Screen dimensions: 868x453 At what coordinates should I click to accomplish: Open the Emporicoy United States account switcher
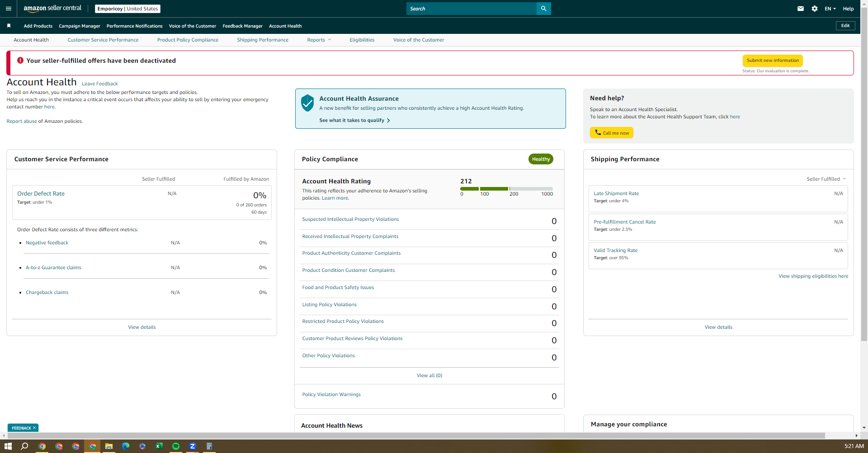(128, 9)
